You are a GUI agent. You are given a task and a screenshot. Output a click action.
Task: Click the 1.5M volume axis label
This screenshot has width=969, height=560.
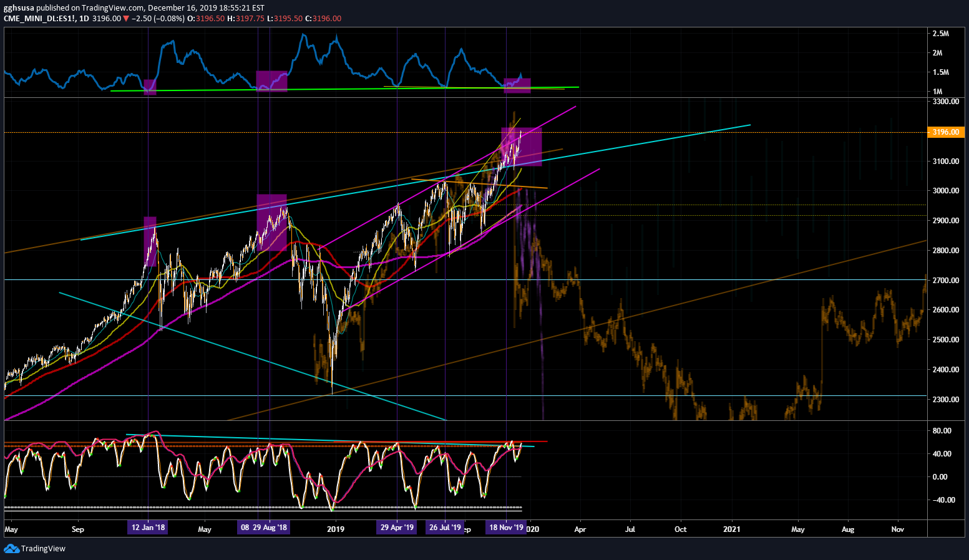click(941, 72)
